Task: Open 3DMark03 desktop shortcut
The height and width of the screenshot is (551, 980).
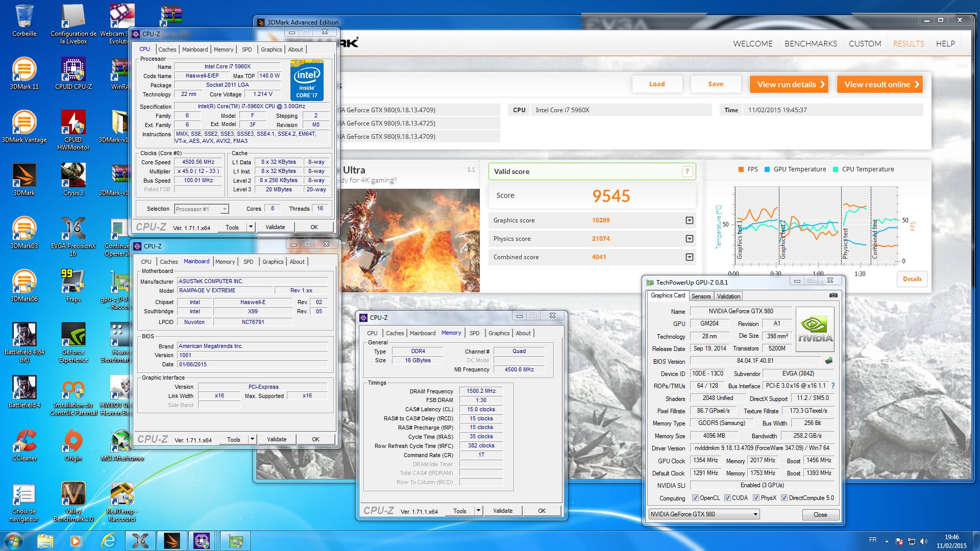Action: click(x=24, y=233)
